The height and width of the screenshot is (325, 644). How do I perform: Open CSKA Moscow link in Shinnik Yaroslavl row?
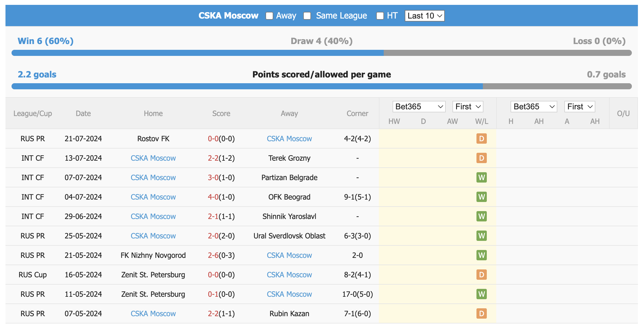(153, 216)
